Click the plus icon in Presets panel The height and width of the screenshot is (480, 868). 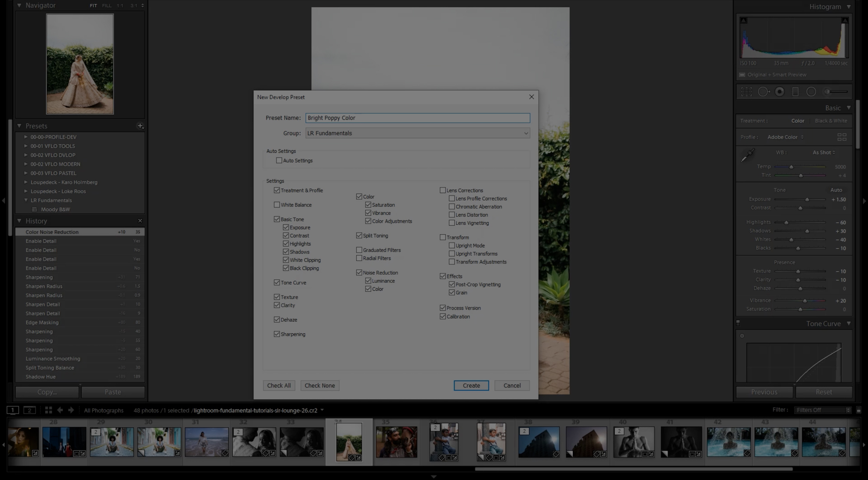(140, 126)
